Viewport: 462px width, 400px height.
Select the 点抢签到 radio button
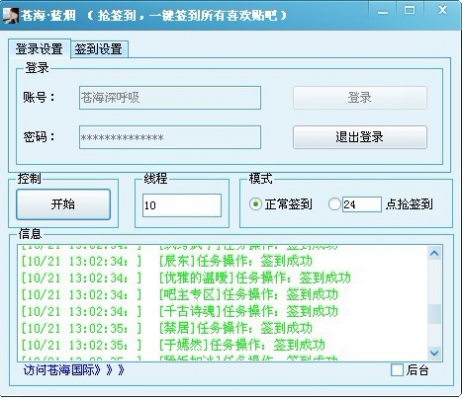[x=334, y=204]
